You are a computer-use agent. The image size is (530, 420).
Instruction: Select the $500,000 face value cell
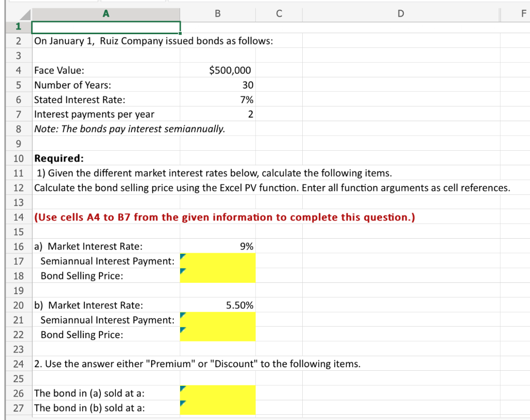218,70
